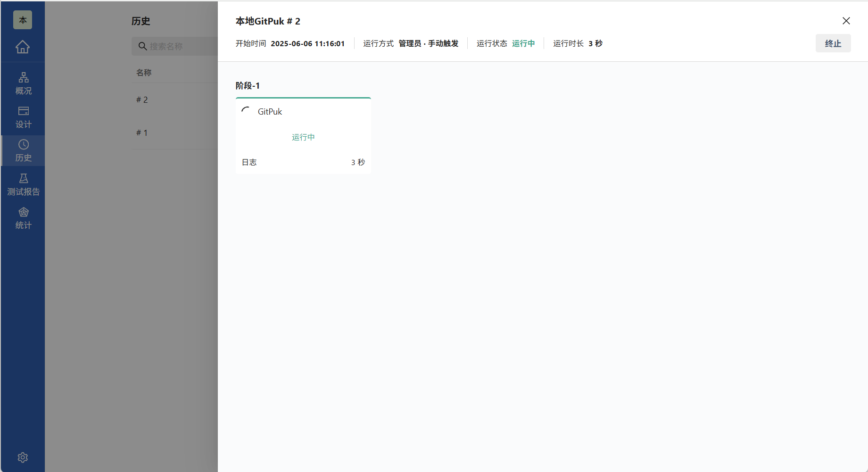The width and height of the screenshot is (868, 472).
Task: Open the 测试报告 test report section
Action: click(23, 184)
